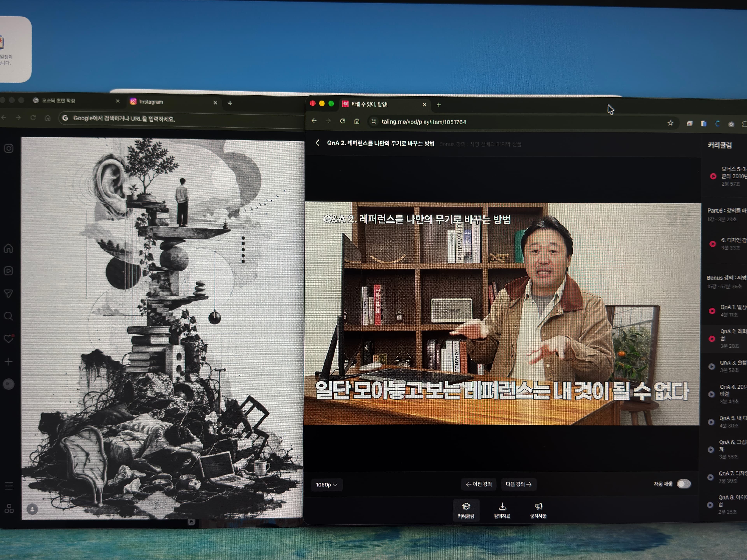Click the 이전 강의 button
This screenshot has width=747, height=560.
point(479,484)
